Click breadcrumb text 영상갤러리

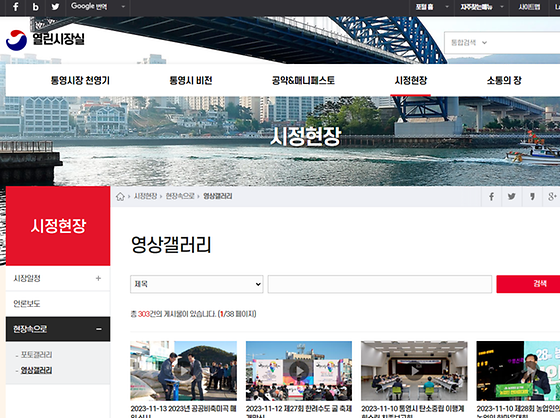pyautogui.click(x=218, y=196)
